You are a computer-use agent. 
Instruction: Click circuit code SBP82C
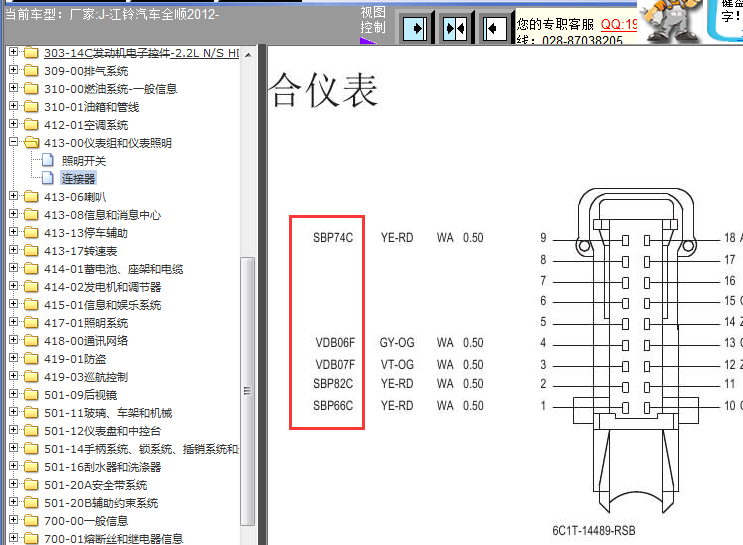coord(333,383)
